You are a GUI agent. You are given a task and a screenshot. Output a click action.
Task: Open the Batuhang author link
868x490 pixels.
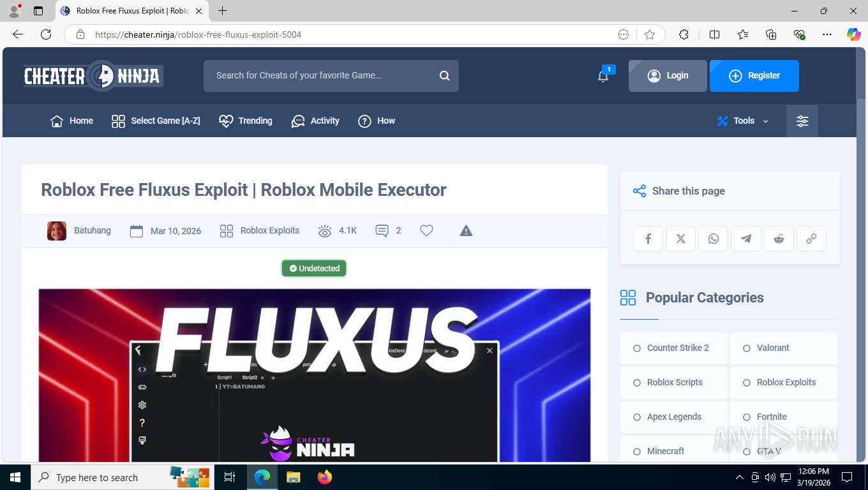[93, 231]
